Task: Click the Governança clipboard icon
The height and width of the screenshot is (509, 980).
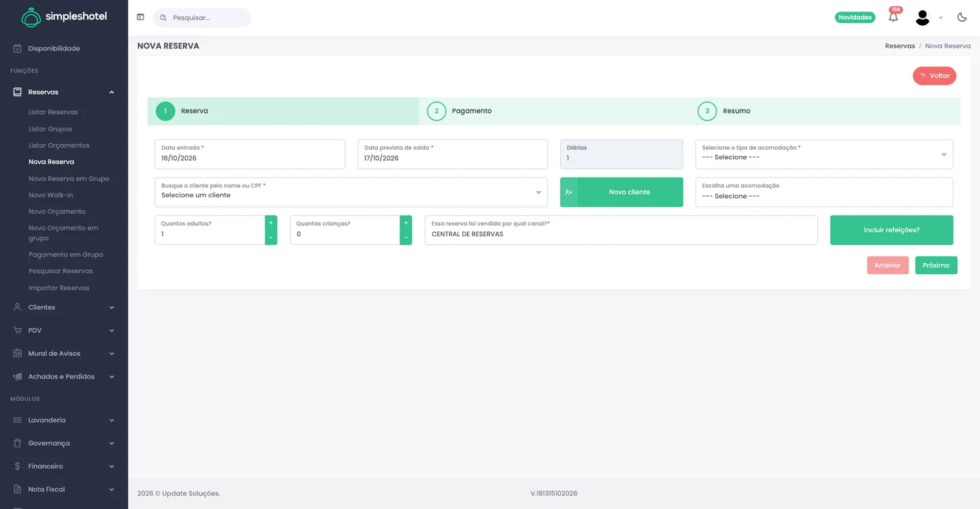Action: coord(18,443)
